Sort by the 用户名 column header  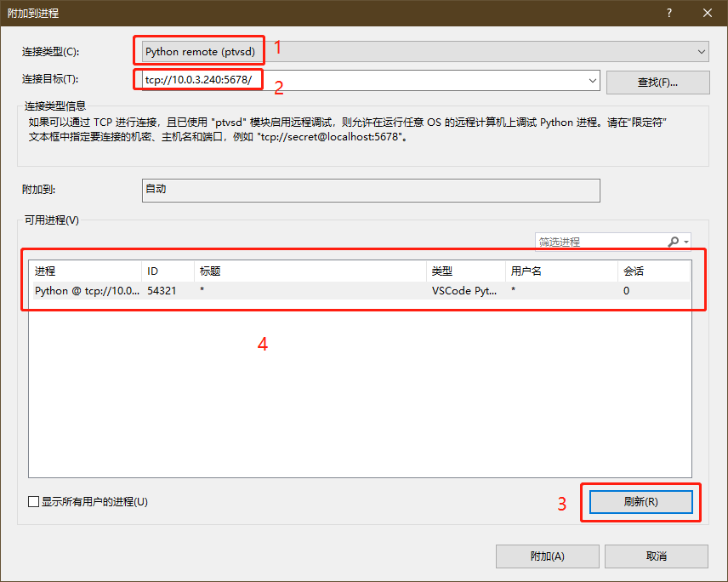pyautogui.click(x=560, y=271)
